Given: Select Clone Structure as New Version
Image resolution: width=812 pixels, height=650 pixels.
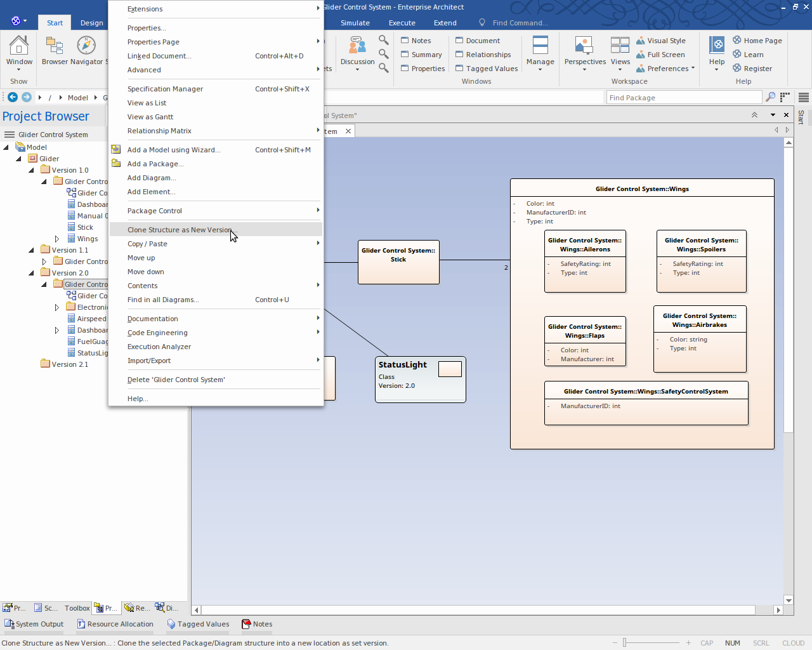Looking at the screenshot, I should click(180, 230).
